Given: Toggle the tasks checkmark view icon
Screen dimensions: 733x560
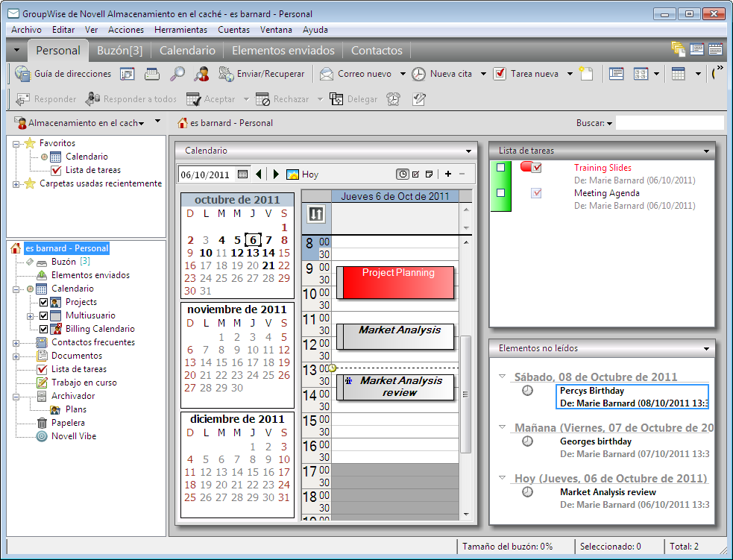Looking at the screenshot, I should tap(415, 174).
